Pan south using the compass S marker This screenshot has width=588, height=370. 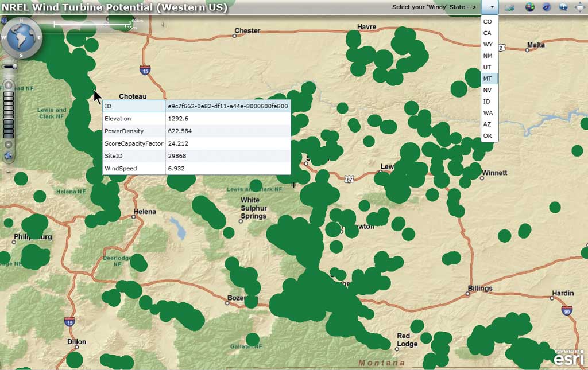pyautogui.click(x=21, y=56)
